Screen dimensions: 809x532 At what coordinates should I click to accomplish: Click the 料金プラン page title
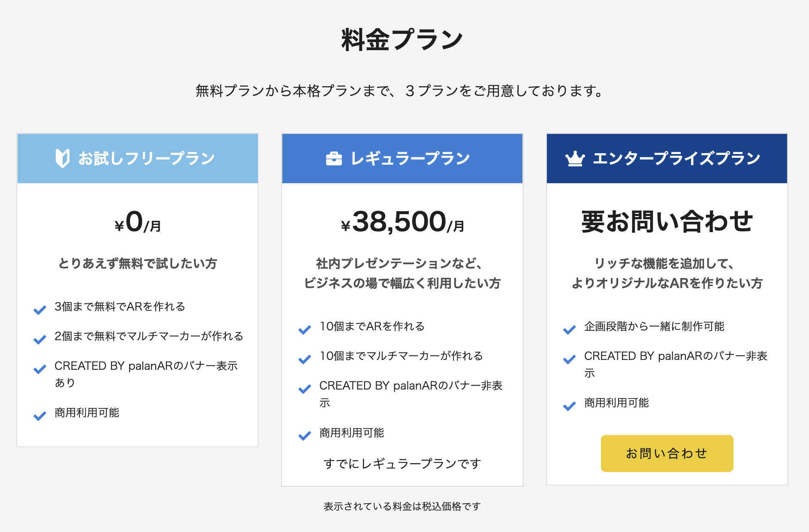[402, 39]
